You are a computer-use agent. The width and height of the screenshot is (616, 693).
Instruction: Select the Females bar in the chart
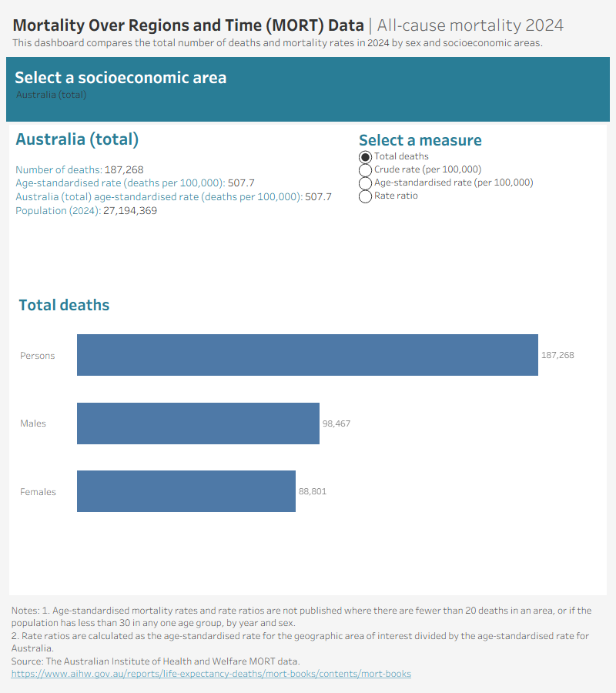(186, 491)
